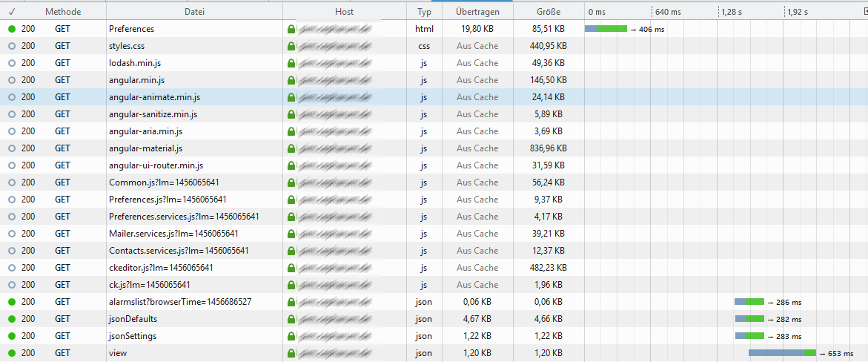Screen dimensions: 868x362
Task: Select the angular-animate.min.js request row
Action: [154, 97]
